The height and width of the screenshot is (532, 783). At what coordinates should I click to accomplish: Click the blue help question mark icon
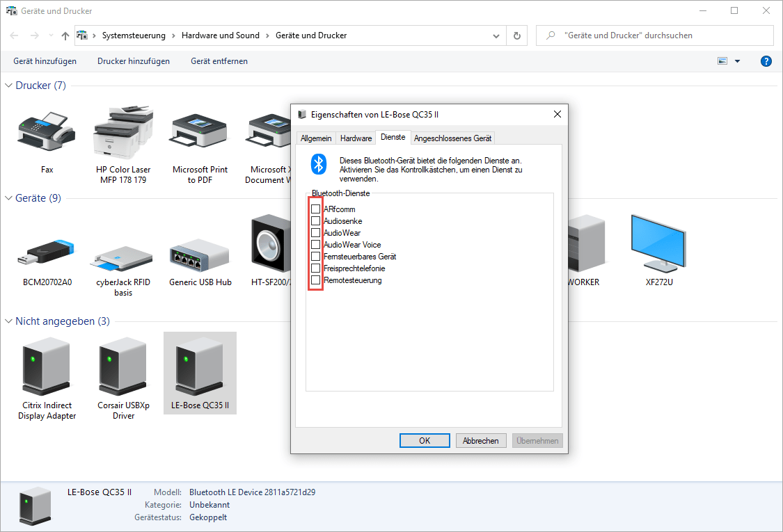click(x=766, y=61)
